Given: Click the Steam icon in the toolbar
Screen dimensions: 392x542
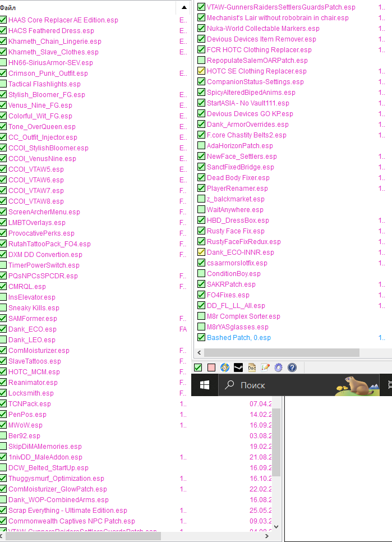Looking at the screenshot, I should [238, 368].
